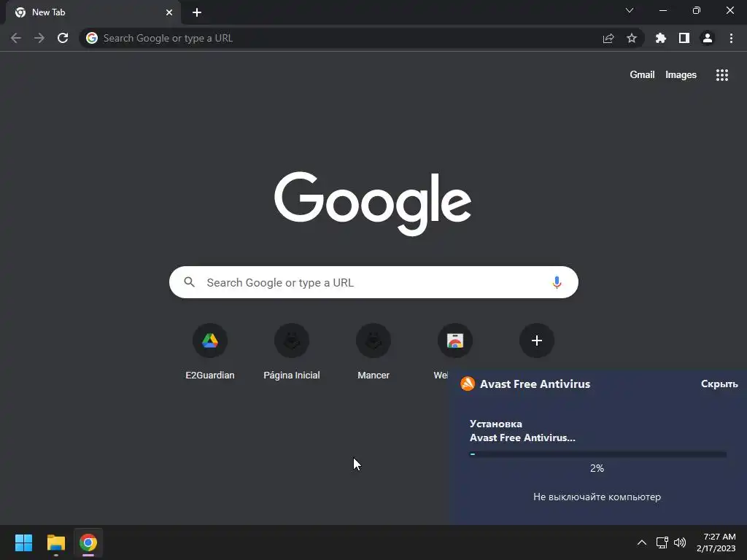Open the Web Store shortcut icon

455,341
